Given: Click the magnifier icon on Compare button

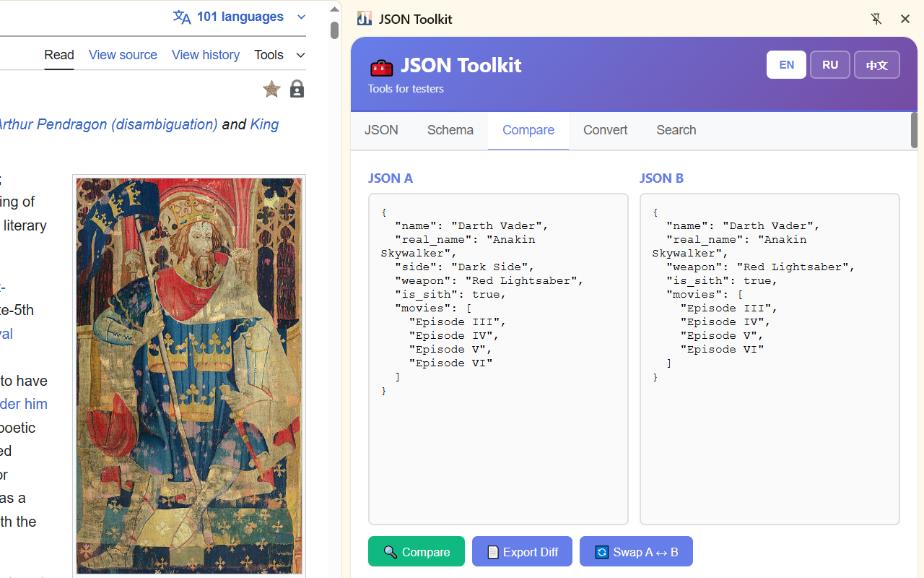Looking at the screenshot, I should click(391, 552).
